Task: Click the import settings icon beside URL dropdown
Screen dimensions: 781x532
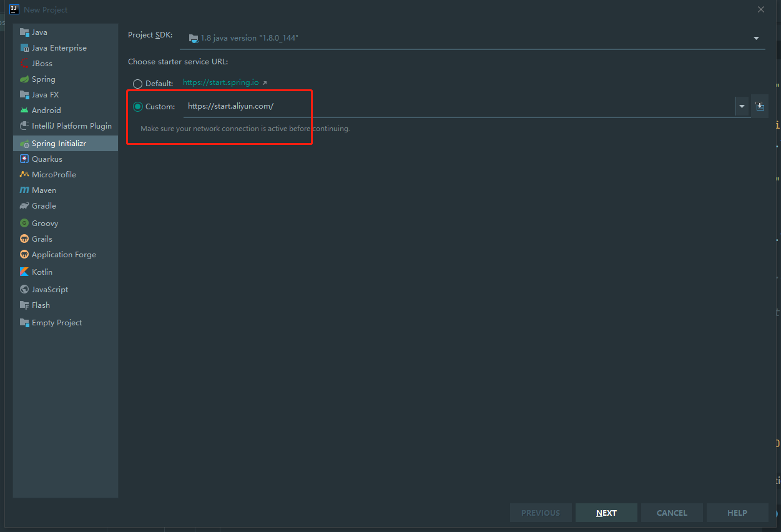Action: 760,106
